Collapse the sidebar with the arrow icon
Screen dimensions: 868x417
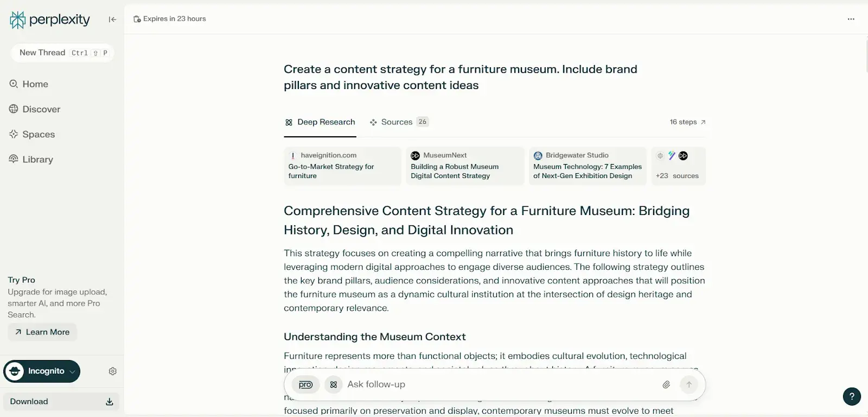[x=112, y=20]
